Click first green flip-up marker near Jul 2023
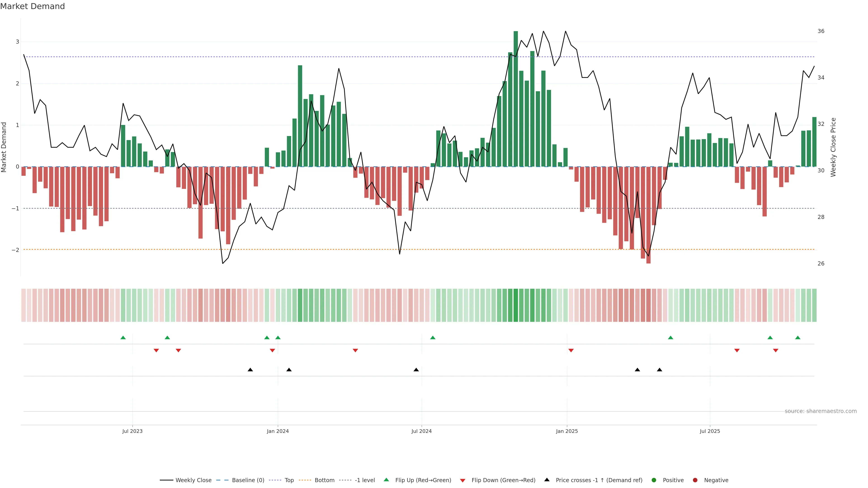Viewport: 868px width, 488px height. coord(123,338)
